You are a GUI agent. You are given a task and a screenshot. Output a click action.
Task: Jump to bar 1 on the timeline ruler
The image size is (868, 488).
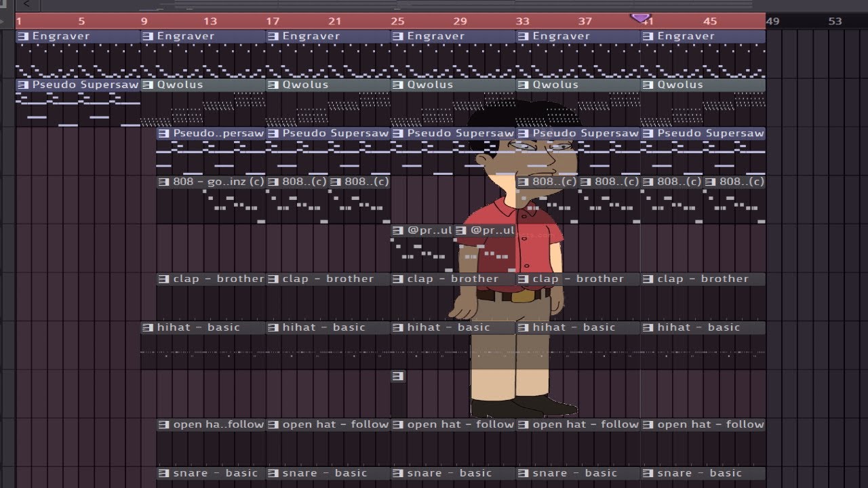pos(18,21)
